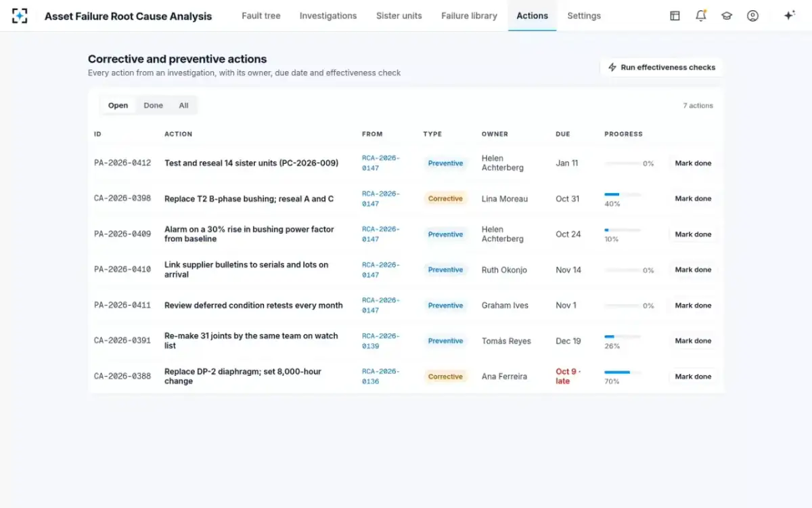Open the Failure library tab
The width and height of the screenshot is (812, 508).
(x=470, y=16)
